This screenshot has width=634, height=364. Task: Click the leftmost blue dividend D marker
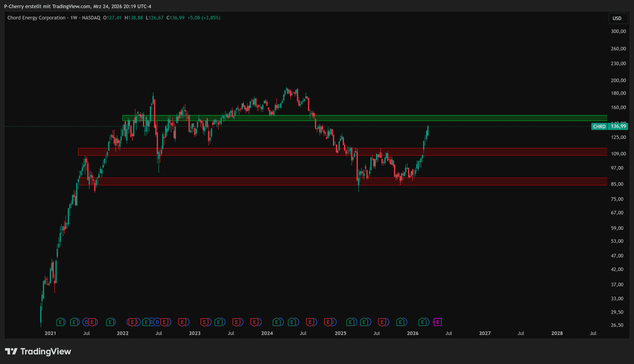coord(86,322)
